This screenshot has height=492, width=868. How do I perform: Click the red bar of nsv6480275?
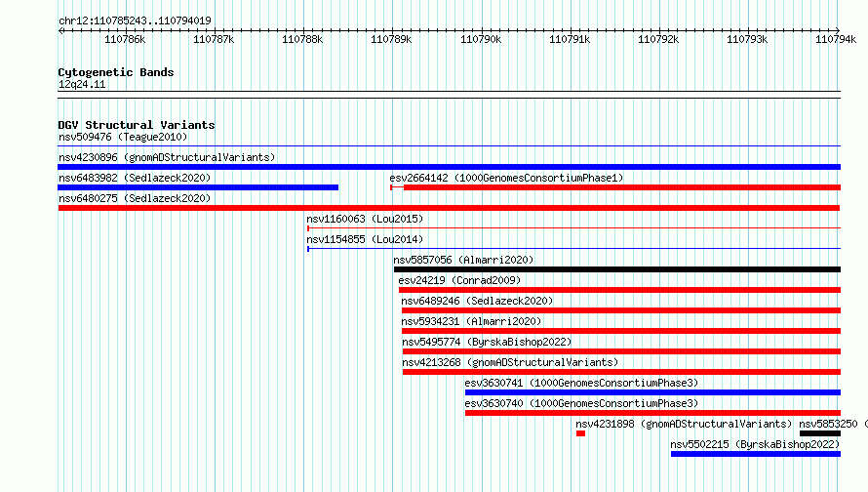coord(449,208)
